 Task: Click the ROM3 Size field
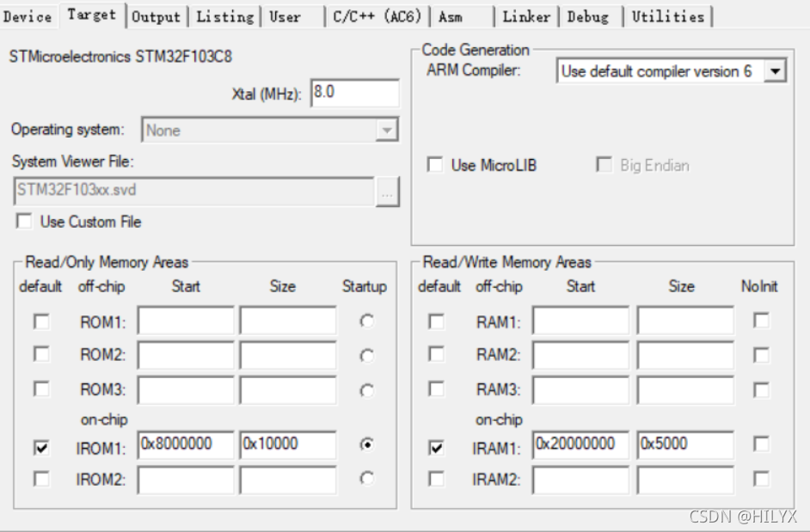click(288, 390)
